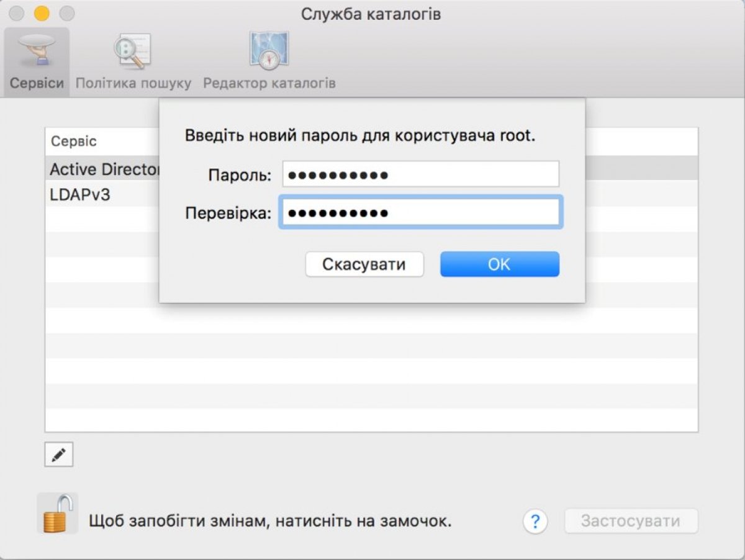Focus the Пароль password field
Image resolution: width=745 pixels, height=560 pixels.
(421, 174)
